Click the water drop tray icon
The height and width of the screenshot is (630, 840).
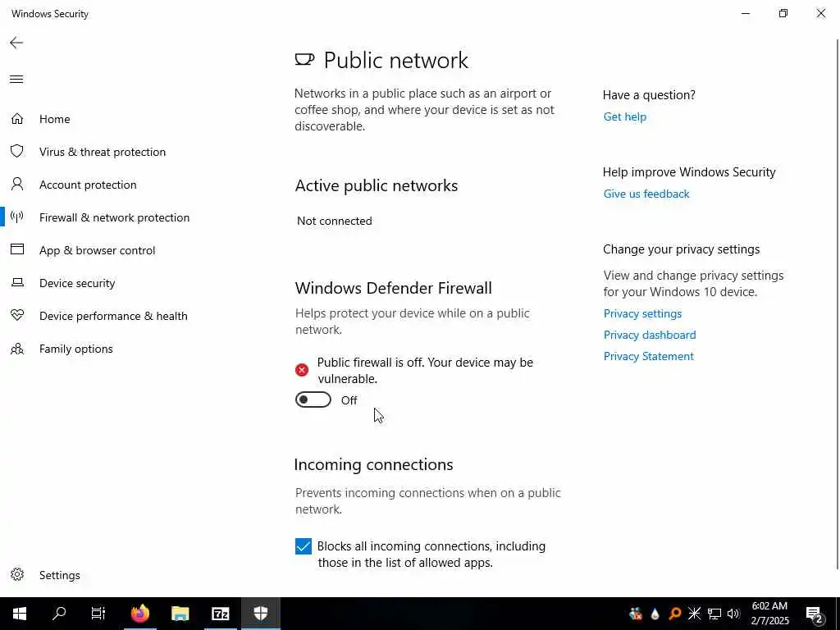pos(655,614)
